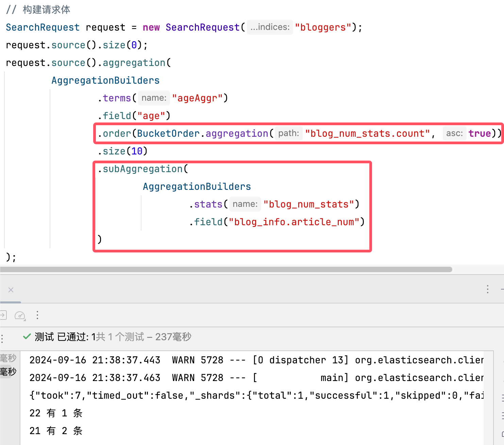Click the .subAggregation( method call
Image resolution: width=504 pixels, height=445 pixels.
point(143,169)
